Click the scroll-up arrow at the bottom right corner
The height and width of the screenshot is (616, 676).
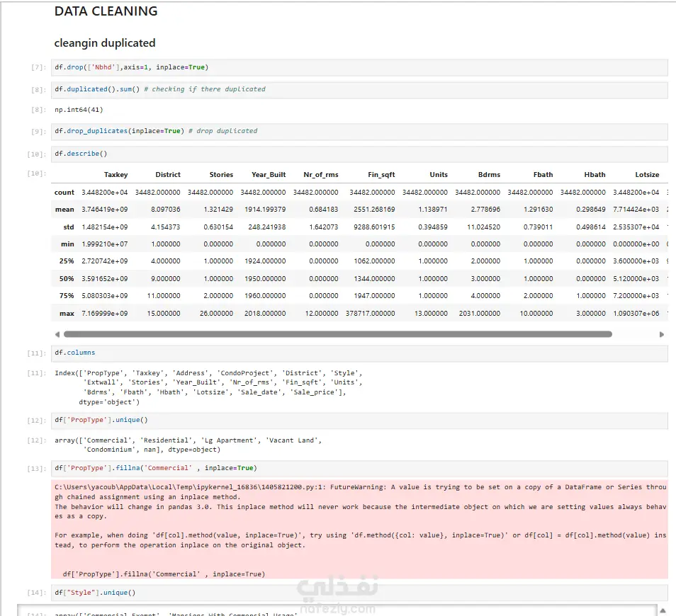[663, 610]
